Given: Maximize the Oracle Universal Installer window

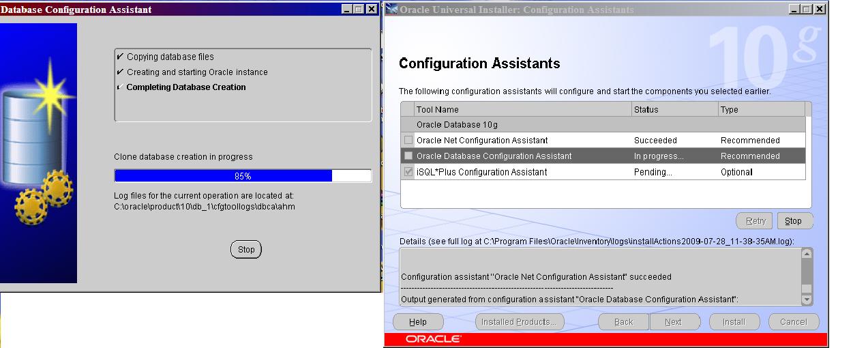Looking at the screenshot, I should [x=807, y=10].
